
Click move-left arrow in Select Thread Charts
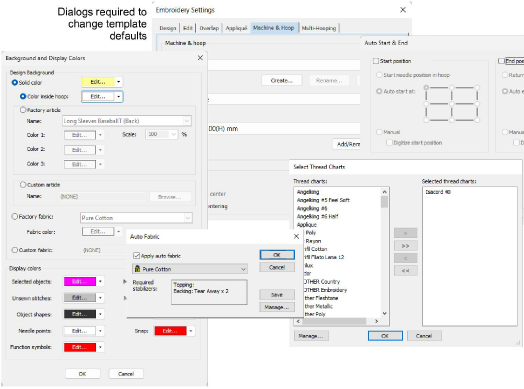pyautogui.click(x=405, y=258)
